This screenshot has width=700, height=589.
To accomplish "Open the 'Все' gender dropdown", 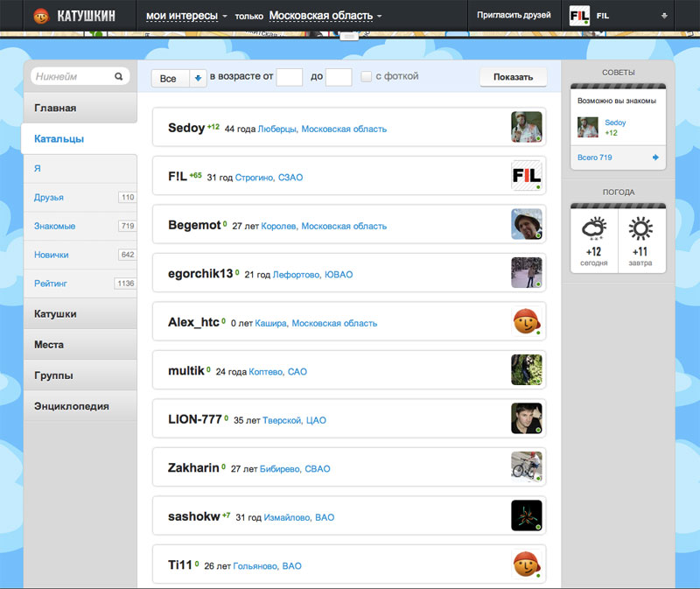I will pyautogui.click(x=178, y=78).
